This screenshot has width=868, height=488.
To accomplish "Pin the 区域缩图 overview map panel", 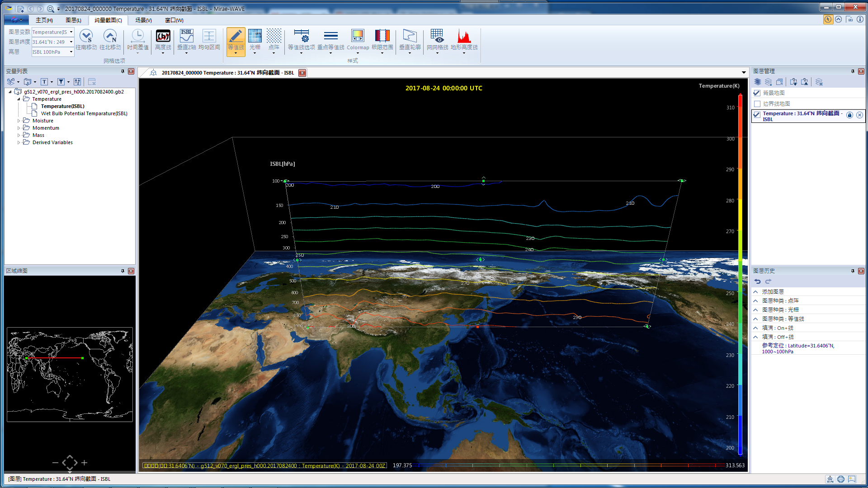I will [123, 271].
